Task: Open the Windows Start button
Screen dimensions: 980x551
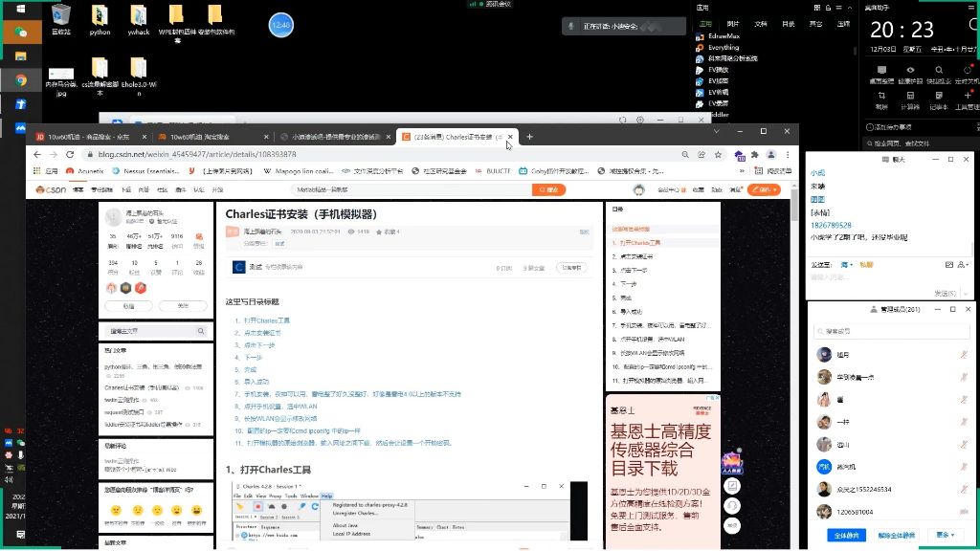Action: point(21,9)
